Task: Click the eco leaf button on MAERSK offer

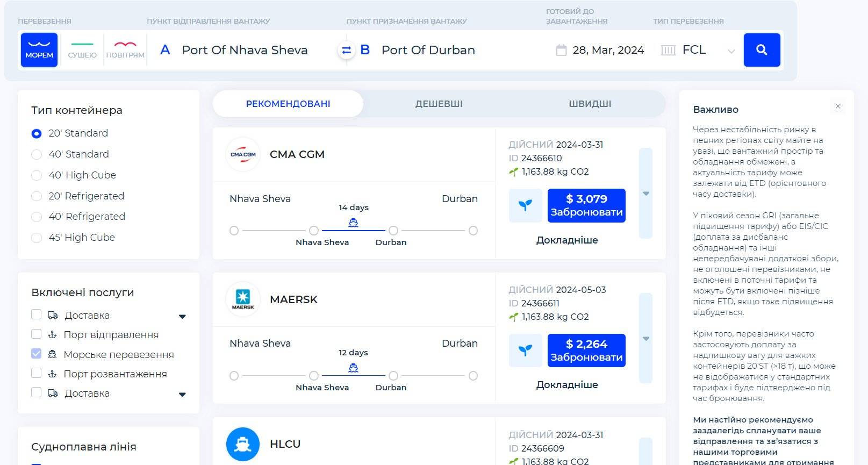Action: point(526,350)
